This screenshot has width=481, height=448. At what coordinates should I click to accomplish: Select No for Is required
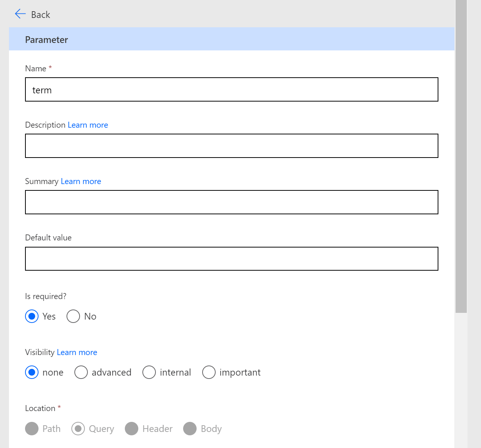[x=73, y=316]
